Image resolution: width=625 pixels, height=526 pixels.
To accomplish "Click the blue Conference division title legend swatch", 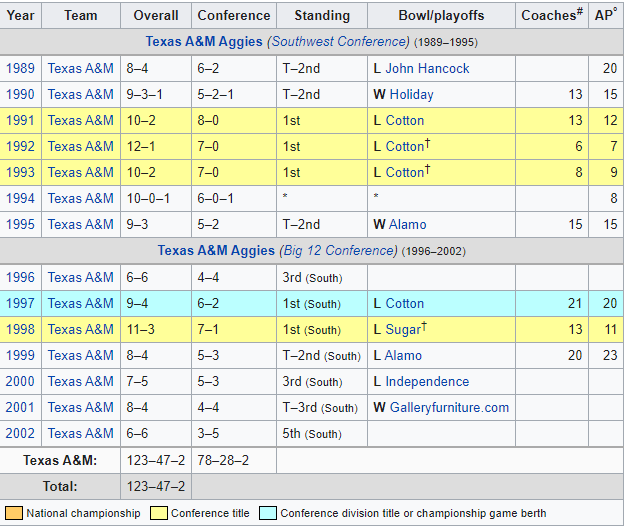I will 267,513.
